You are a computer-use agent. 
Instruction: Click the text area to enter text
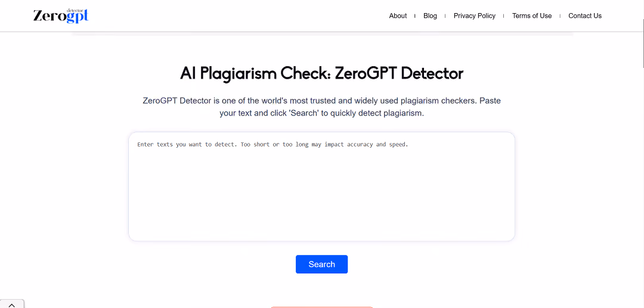coord(321,186)
